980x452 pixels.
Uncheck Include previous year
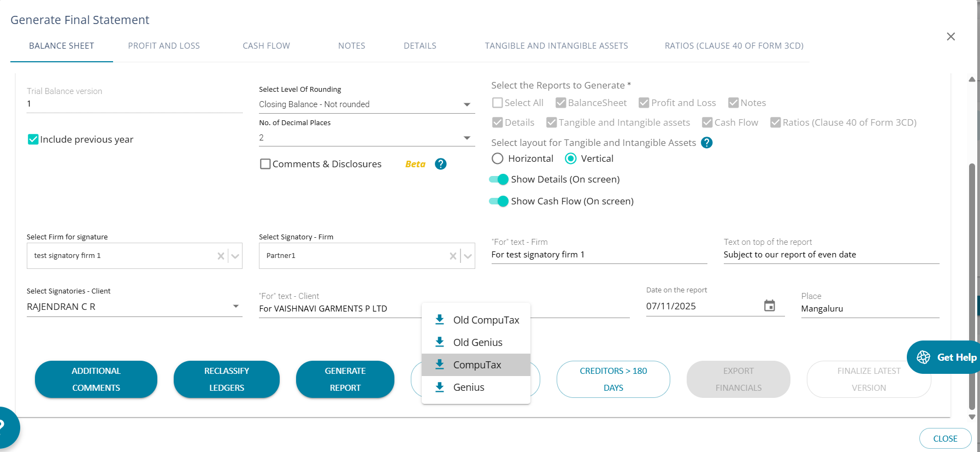tap(33, 139)
